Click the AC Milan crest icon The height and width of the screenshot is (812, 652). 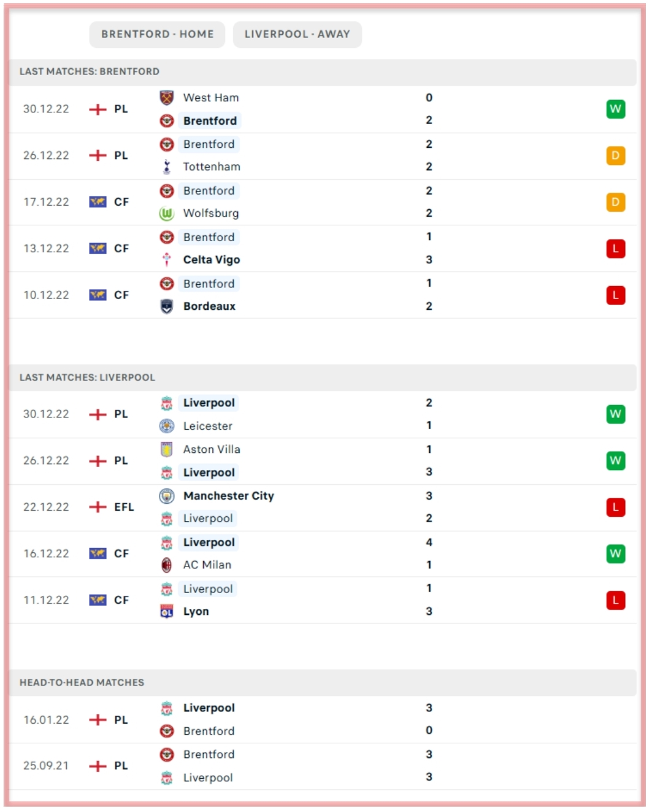(x=167, y=565)
